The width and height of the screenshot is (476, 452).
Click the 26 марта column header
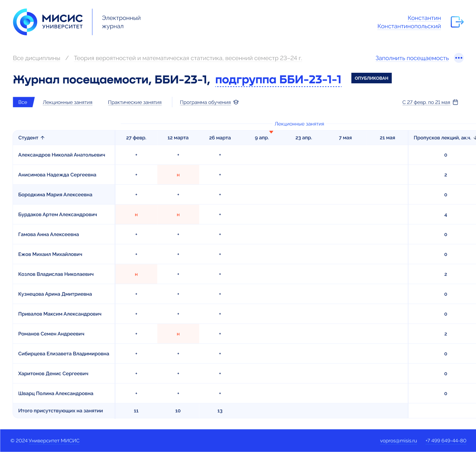pos(220,138)
